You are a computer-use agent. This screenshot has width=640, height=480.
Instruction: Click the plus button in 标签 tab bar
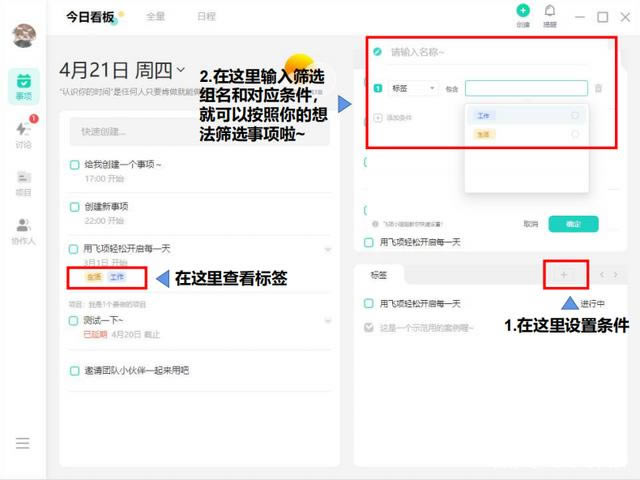pyautogui.click(x=564, y=275)
